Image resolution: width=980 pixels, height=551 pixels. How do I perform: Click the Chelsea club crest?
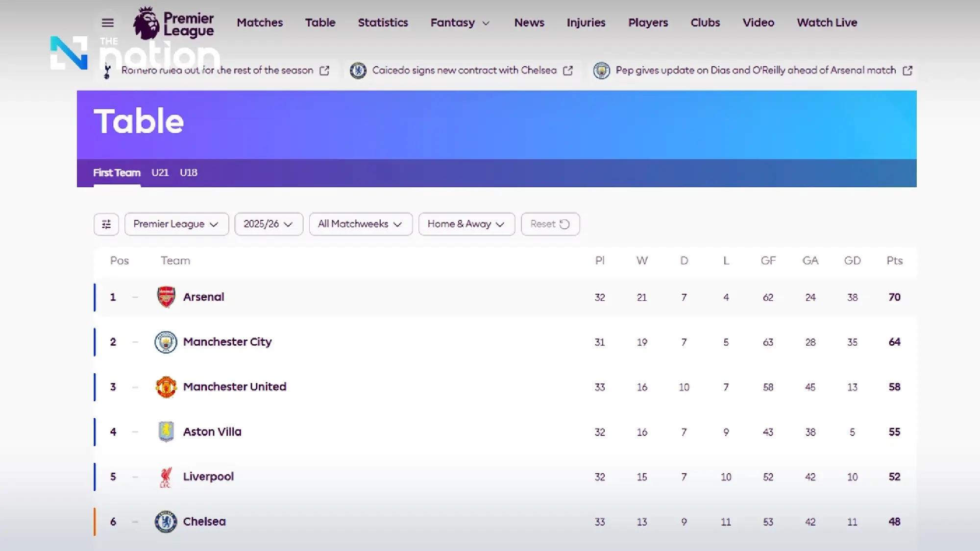166,522
